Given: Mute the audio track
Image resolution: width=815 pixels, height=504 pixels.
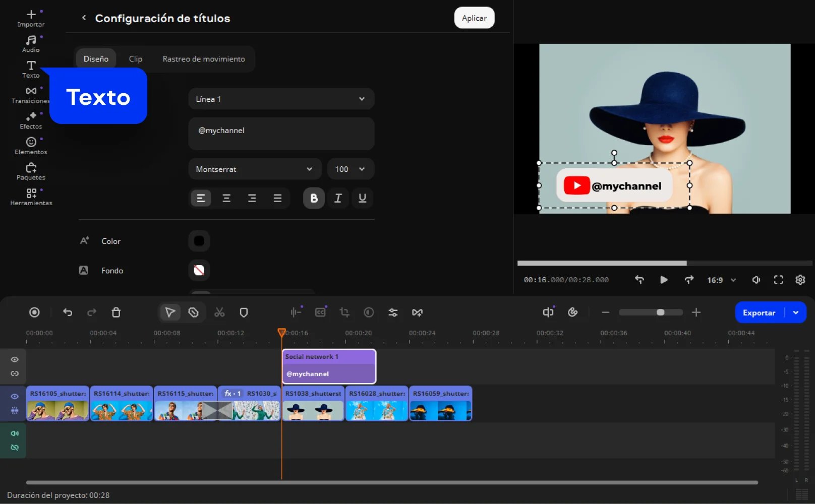Looking at the screenshot, I should pos(15,433).
